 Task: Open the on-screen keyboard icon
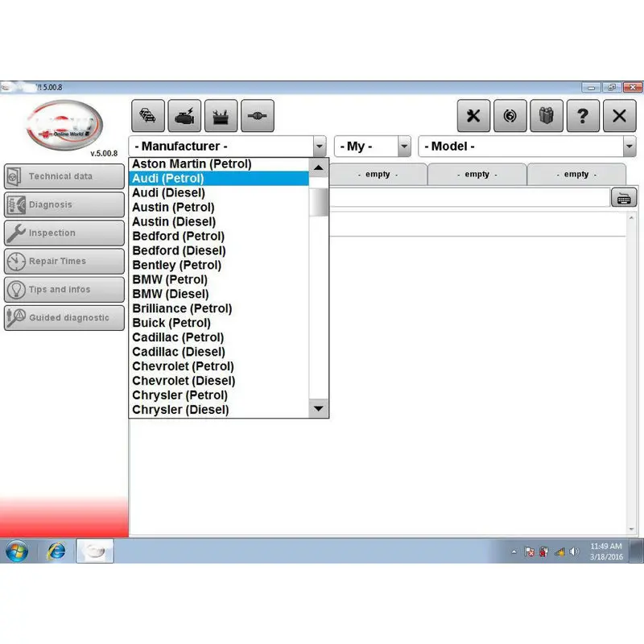623,198
